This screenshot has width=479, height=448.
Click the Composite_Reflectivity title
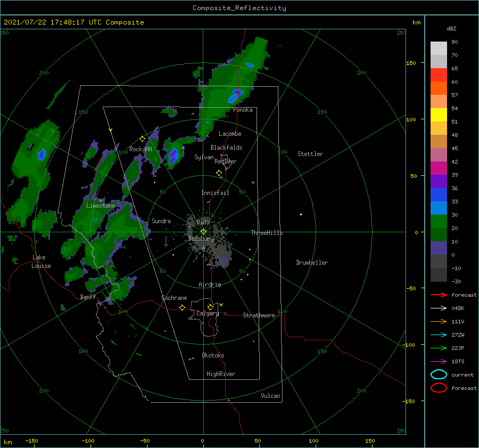click(240, 8)
